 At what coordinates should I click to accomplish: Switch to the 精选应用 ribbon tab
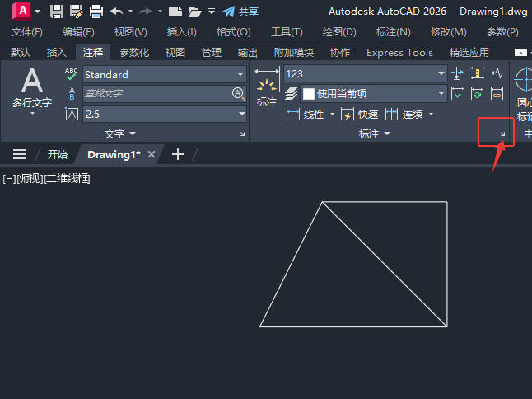tap(469, 53)
